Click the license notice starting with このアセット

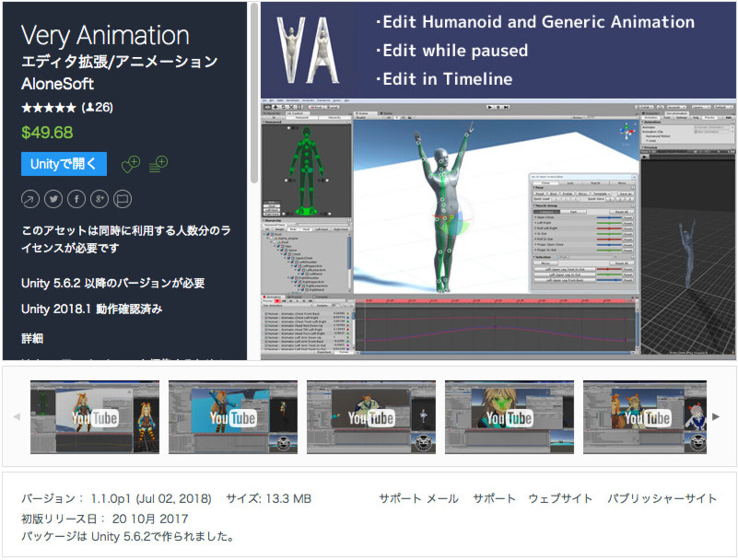click(126, 239)
